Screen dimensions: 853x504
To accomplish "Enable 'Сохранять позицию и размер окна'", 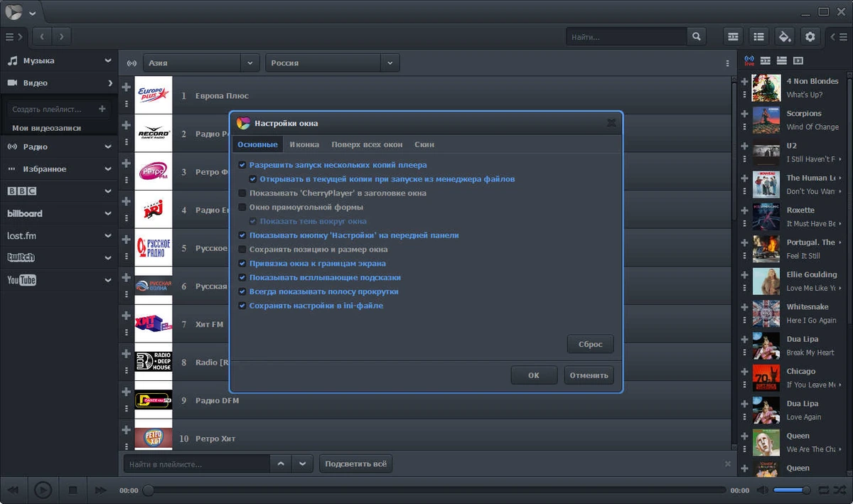I will tap(242, 250).
